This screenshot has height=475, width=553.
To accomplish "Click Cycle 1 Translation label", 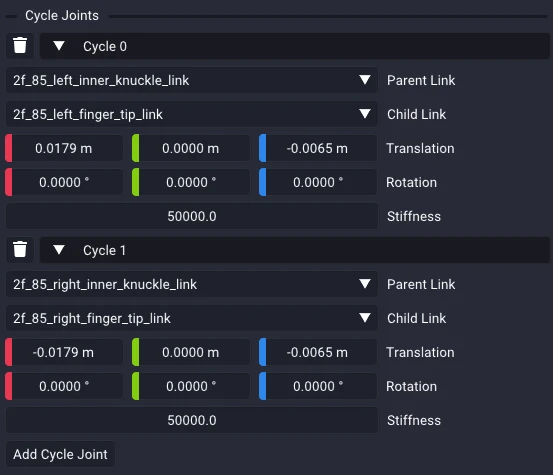I will point(420,352).
